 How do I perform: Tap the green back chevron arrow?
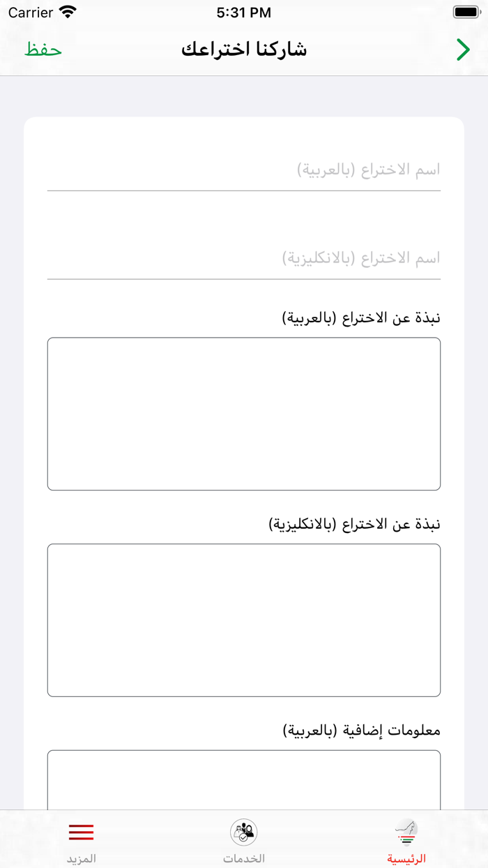pyautogui.click(x=463, y=50)
